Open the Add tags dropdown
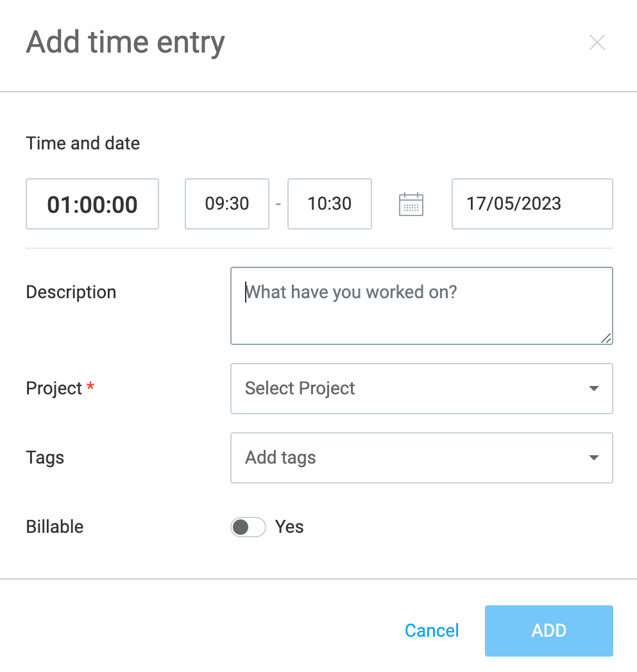The width and height of the screenshot is (637, 672). [421, 458]
